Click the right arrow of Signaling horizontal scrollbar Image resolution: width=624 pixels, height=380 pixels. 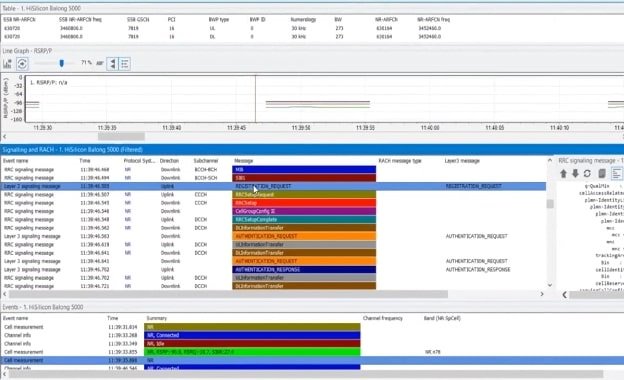tap(542, 294)
